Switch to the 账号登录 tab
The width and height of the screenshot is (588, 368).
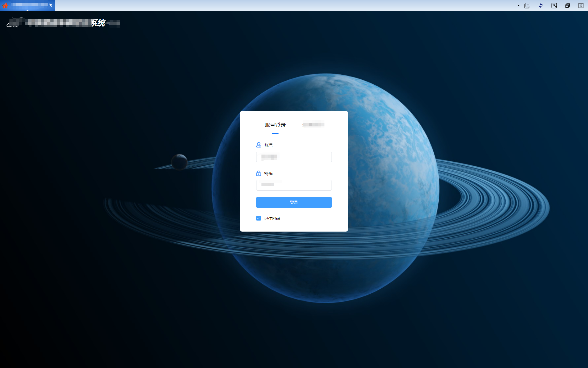tap(275, 125)
